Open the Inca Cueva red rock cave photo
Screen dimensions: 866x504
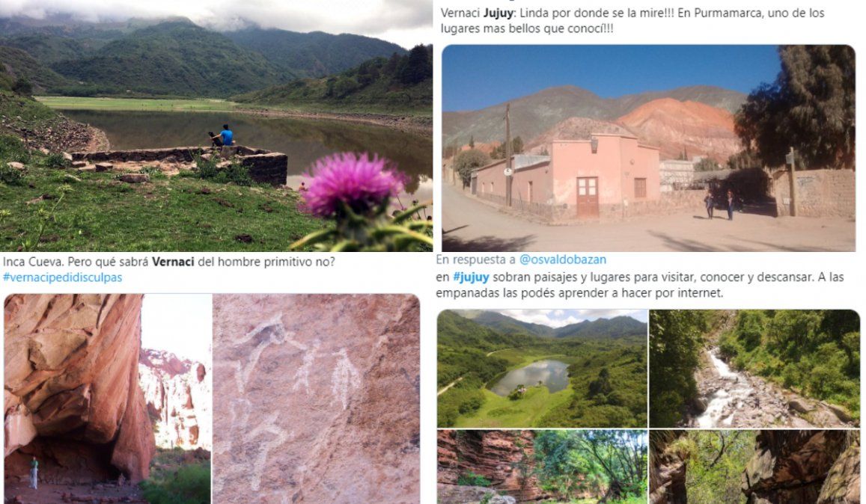[x=108, y=399]
